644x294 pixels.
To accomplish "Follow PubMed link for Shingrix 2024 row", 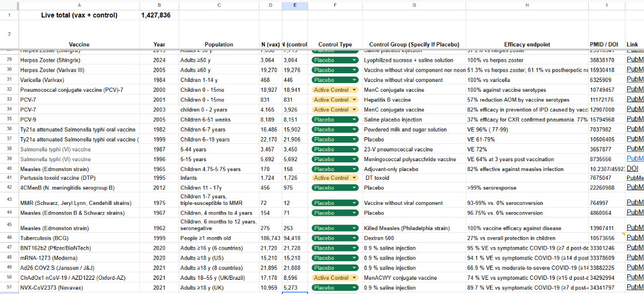I will click(635, 60).
